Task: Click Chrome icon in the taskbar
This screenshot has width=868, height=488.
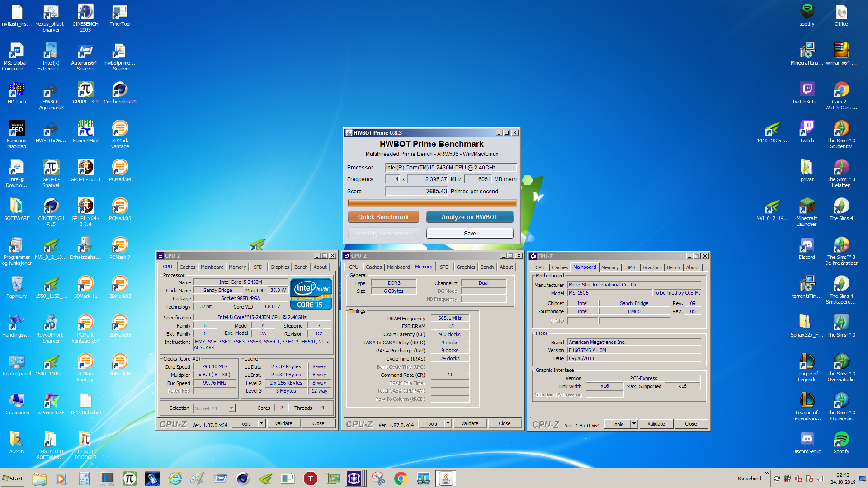Action: click(x=401, y=479)
